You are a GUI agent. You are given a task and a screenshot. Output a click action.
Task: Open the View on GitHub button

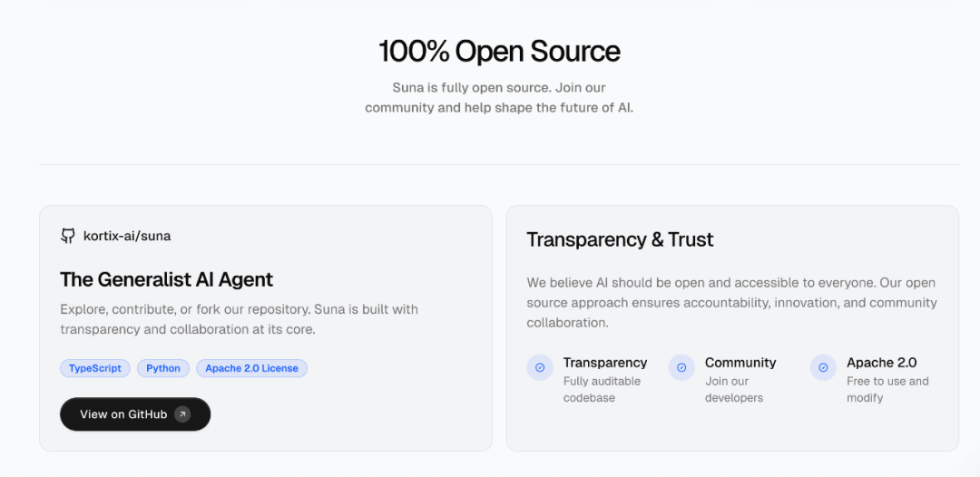tap(135, 414)
